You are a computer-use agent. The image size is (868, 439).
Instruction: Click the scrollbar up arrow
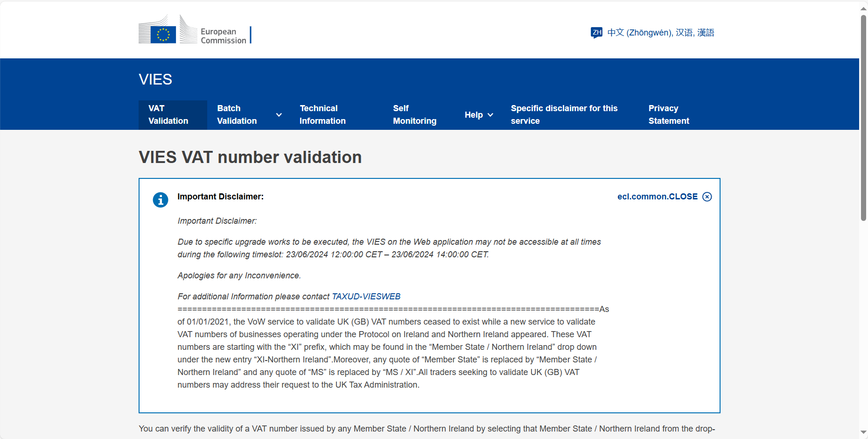pyautogui.click(x=863, y=8)
